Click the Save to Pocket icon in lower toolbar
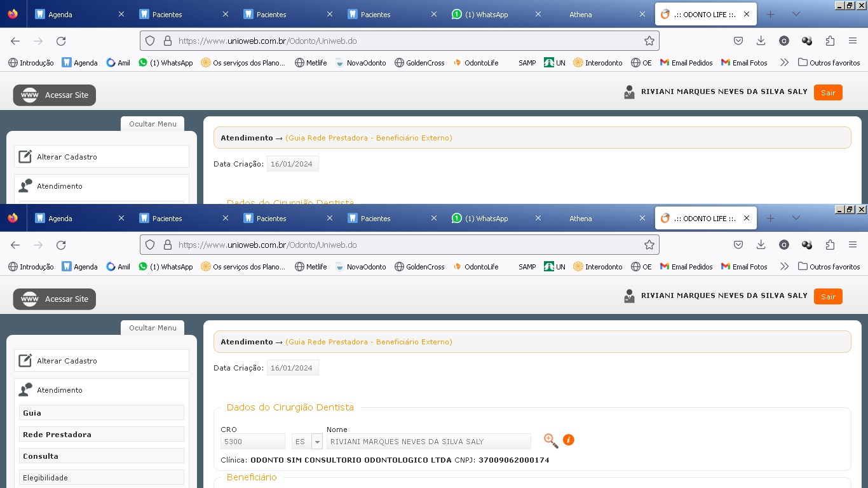 click(x=738, y=245)
